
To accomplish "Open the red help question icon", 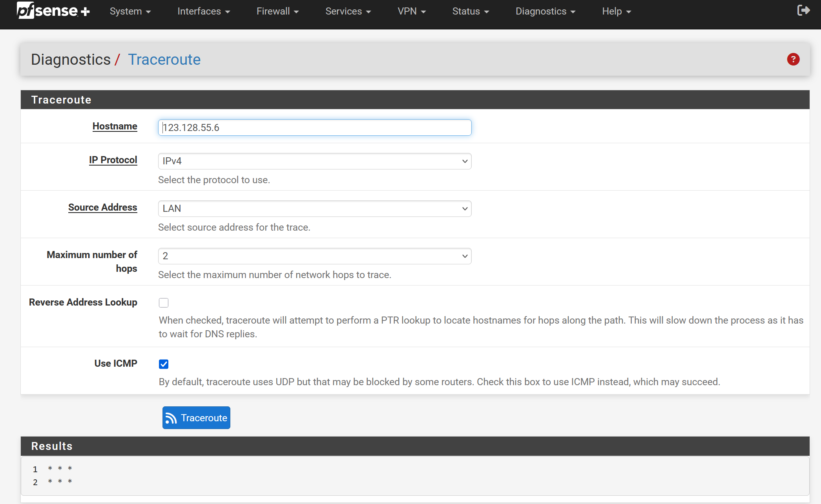I will [x=793, y=59].
